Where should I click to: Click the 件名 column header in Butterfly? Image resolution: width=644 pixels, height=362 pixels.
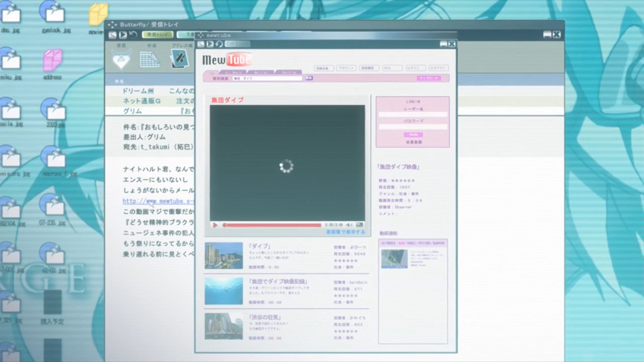click(119, 81)
